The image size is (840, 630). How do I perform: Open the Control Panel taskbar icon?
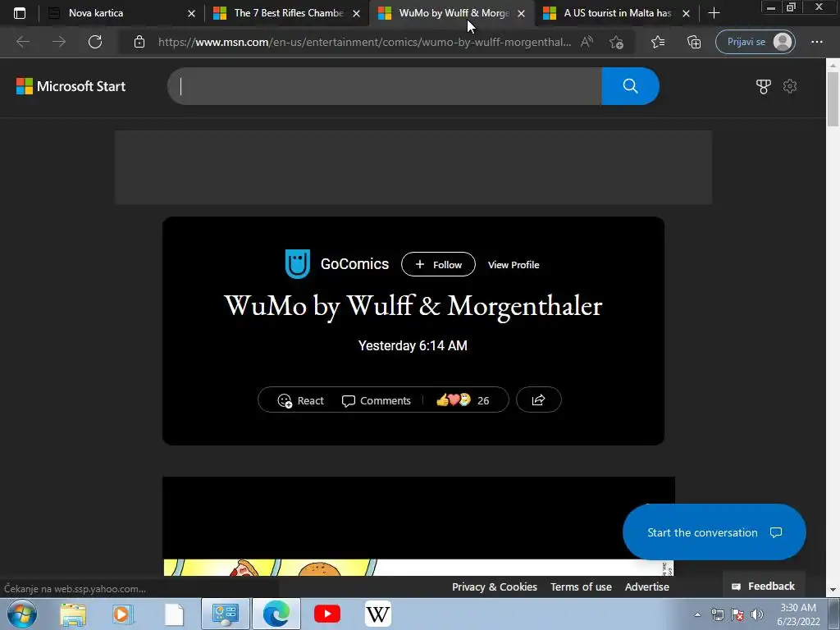coord(226,614)
